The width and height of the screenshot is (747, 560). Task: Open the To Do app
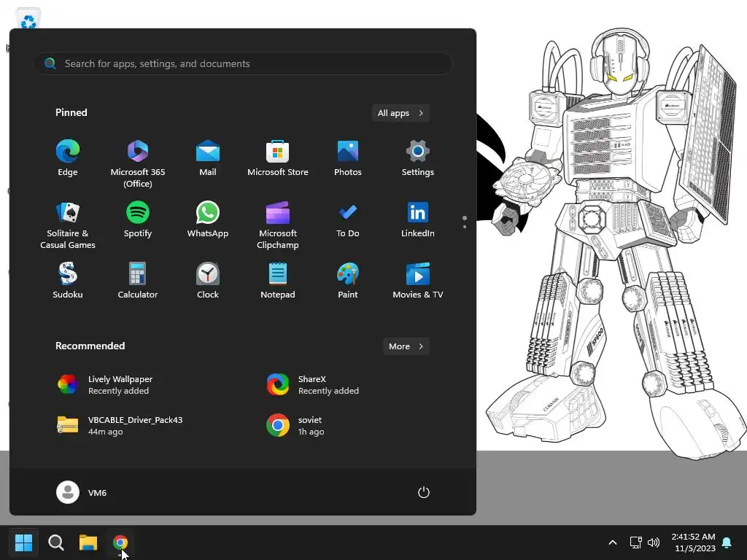(x=348, y=220)
